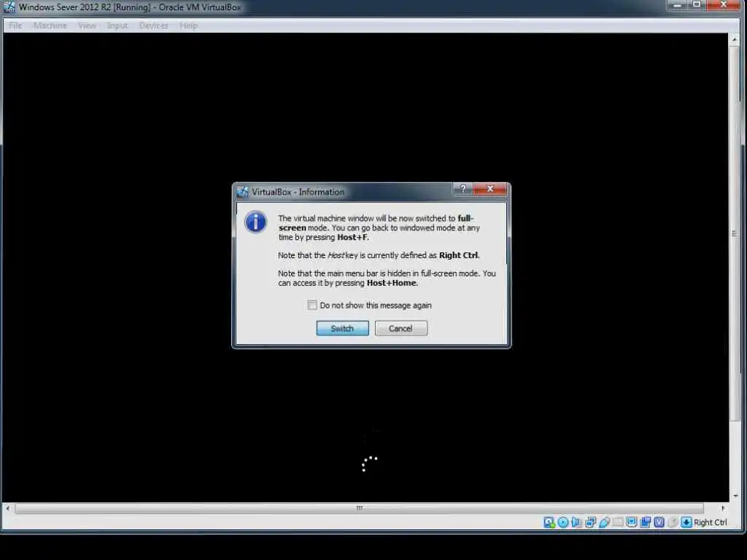The width and height of the screenshot is (747, 560).
Task: Enable Do not show this message again
Action: (x=312, y=306)
